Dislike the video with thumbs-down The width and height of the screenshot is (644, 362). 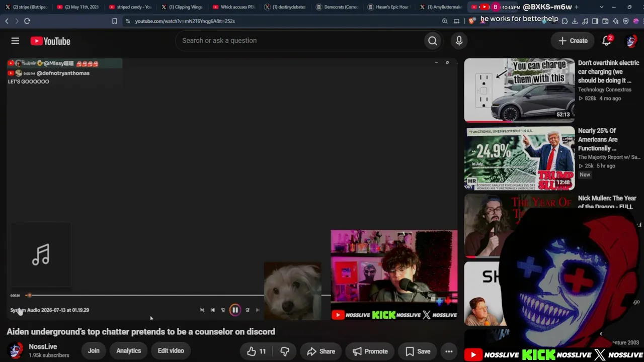point(285,351)
